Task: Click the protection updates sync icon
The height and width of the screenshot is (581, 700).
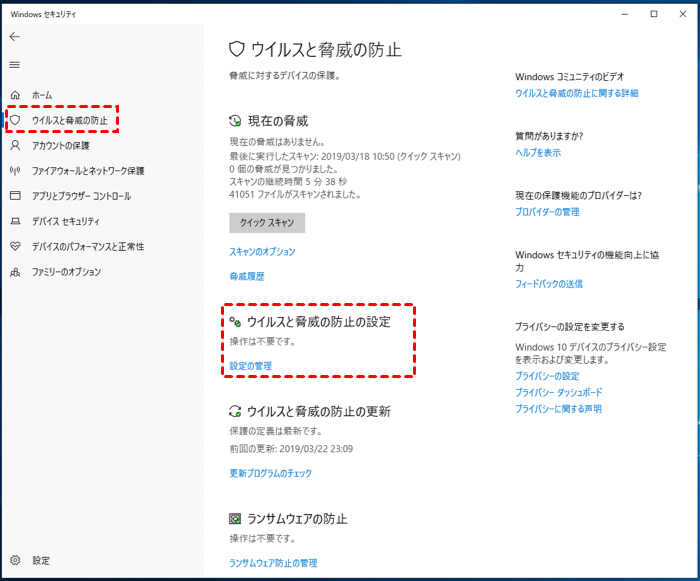Action: [235, 411]
